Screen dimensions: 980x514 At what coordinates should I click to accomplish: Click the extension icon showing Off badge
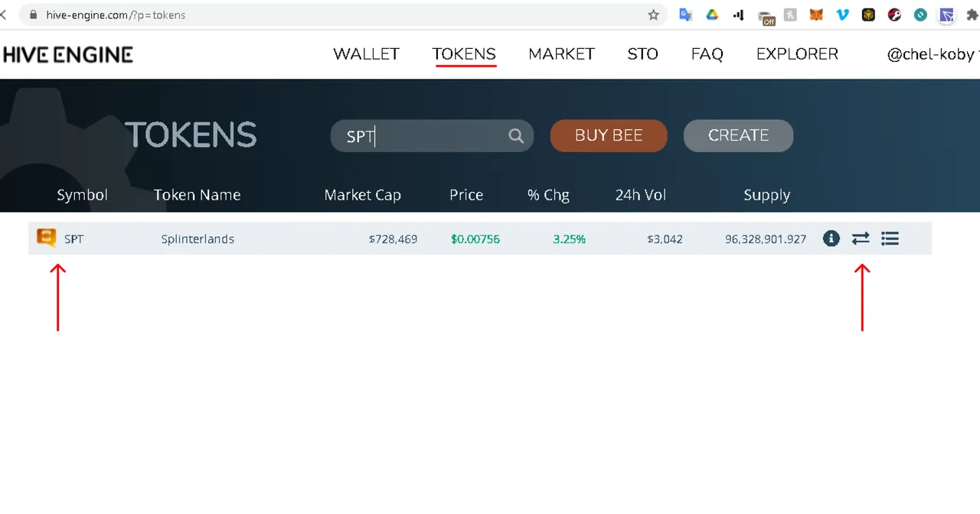point(766,17)
